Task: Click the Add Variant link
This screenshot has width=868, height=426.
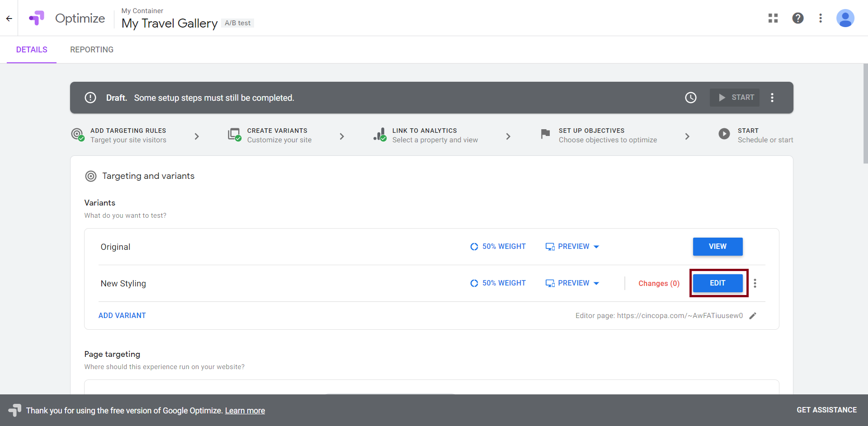Action: pos(122,316)
